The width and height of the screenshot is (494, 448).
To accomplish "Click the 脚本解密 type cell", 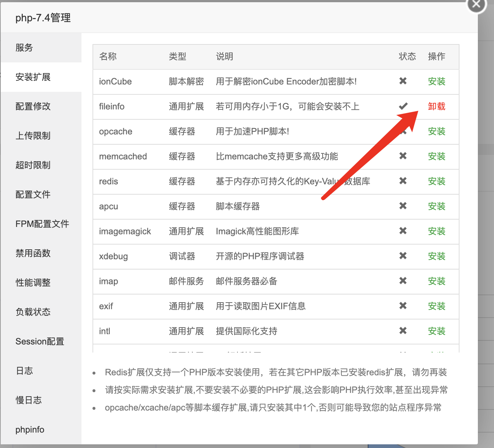I will point(186,82).
